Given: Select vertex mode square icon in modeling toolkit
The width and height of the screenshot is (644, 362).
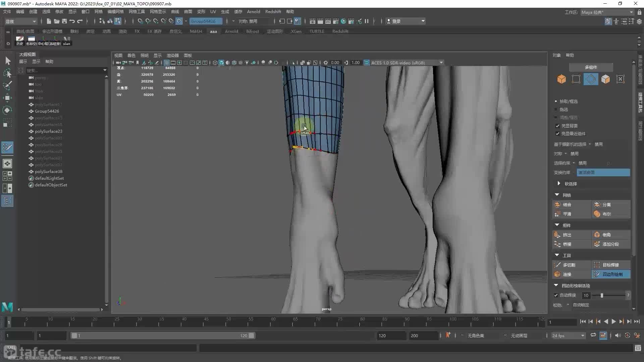Looking at the screenshot, I should [576, 79].
